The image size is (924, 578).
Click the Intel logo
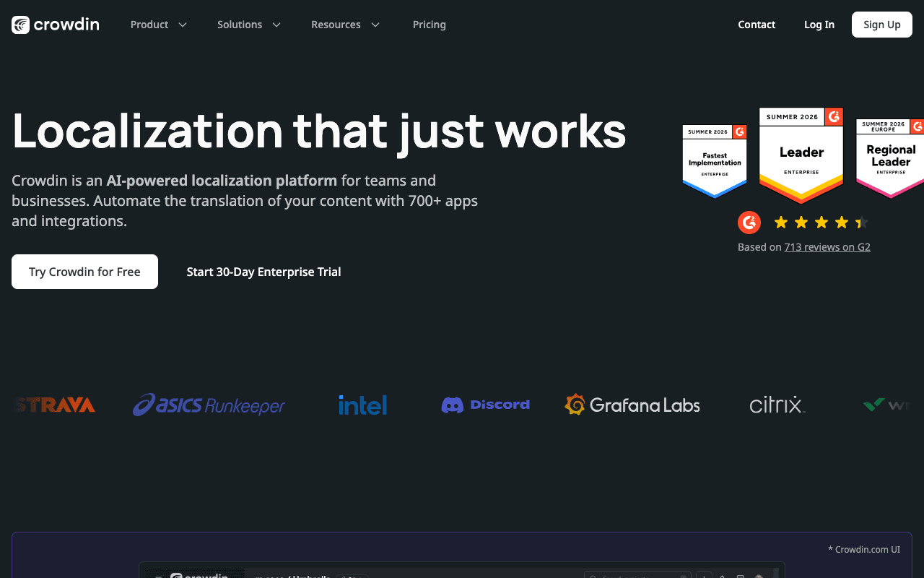tap(362, 405)
